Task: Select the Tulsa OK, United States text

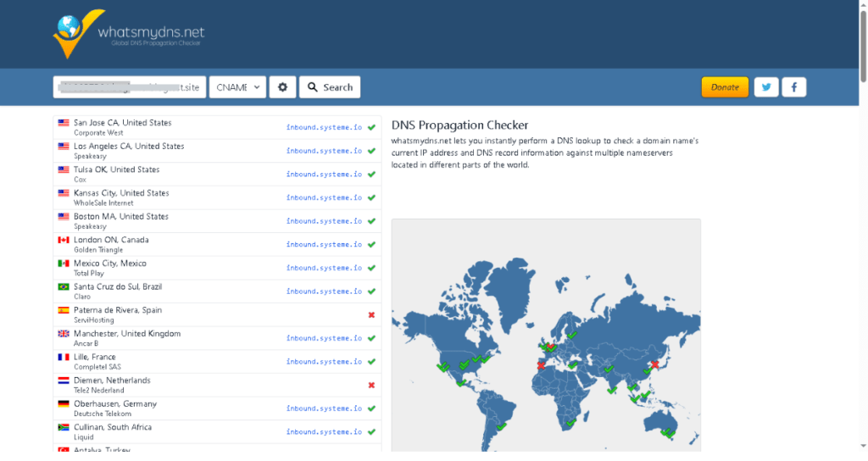Action: [x=116, y=169]
